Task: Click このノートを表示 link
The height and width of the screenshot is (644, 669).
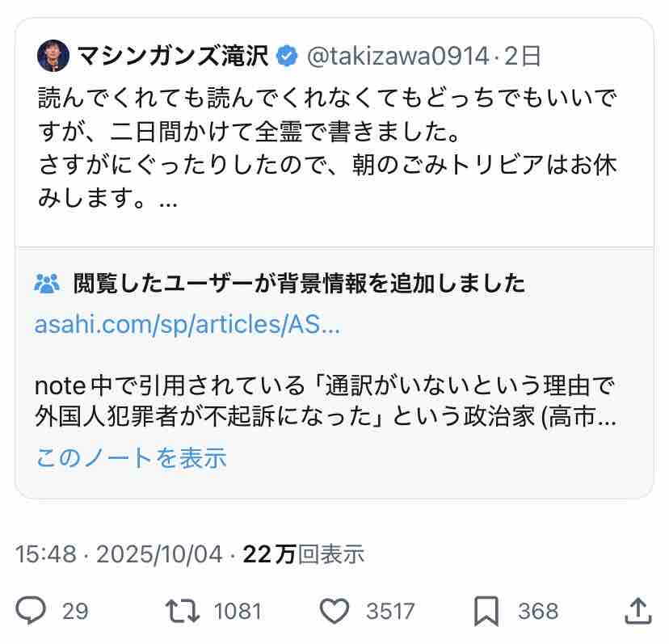Action: 131,458
